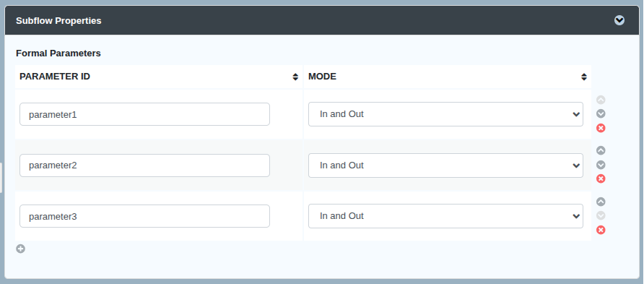Screen dimensions: 644x284
Task: Open the Mode dropdown for parameter3
Action: click(x=445, y=216)
